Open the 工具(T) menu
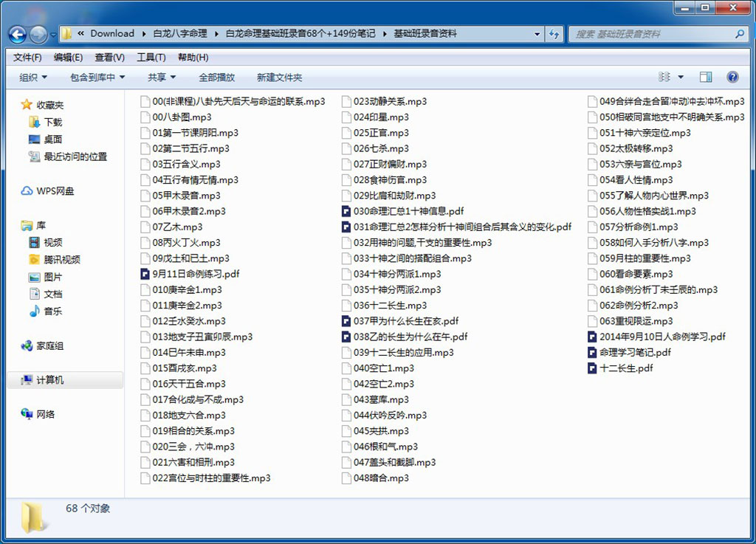 pos(151,58)
